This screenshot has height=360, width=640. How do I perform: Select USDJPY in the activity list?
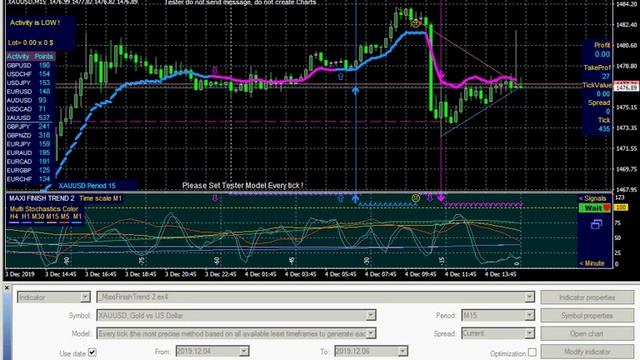click(x=19, y=83)
